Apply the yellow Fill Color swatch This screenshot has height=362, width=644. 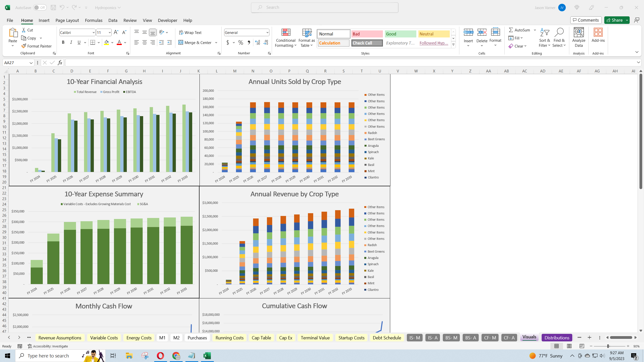pos(106,42)
